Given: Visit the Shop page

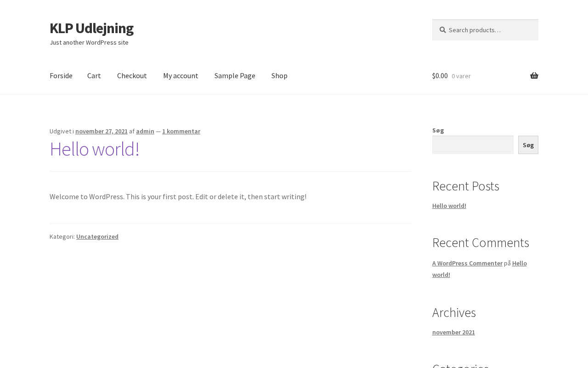Looking at the screenshot, I should tap(279, 76).
